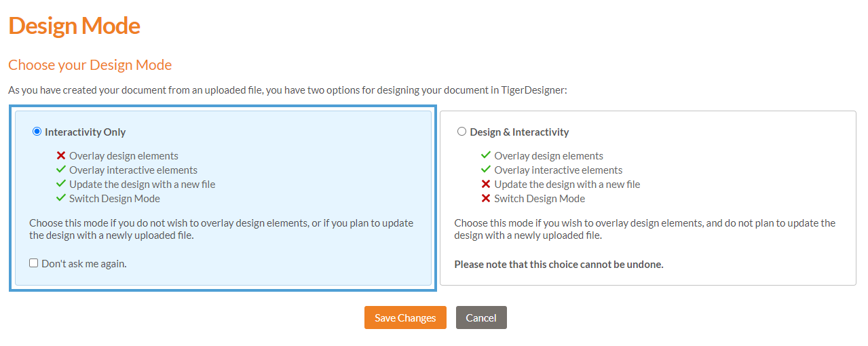
Task: Select the Interactivity Only radio button
Action: coord(37,132)
